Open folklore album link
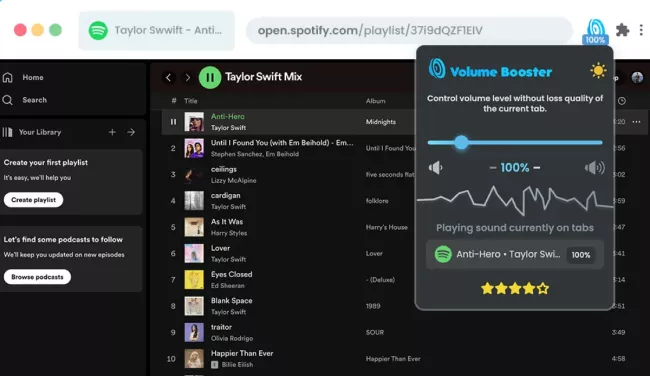Image resolution: width=650 pixels, height=376 pixels. tap(377, 201)
